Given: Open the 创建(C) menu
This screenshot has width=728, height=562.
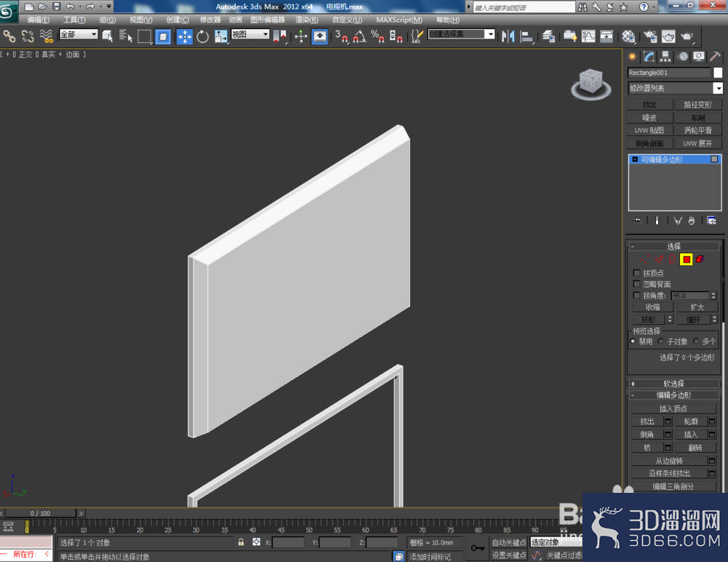Looking at the screenshot, I should (178, 20).
